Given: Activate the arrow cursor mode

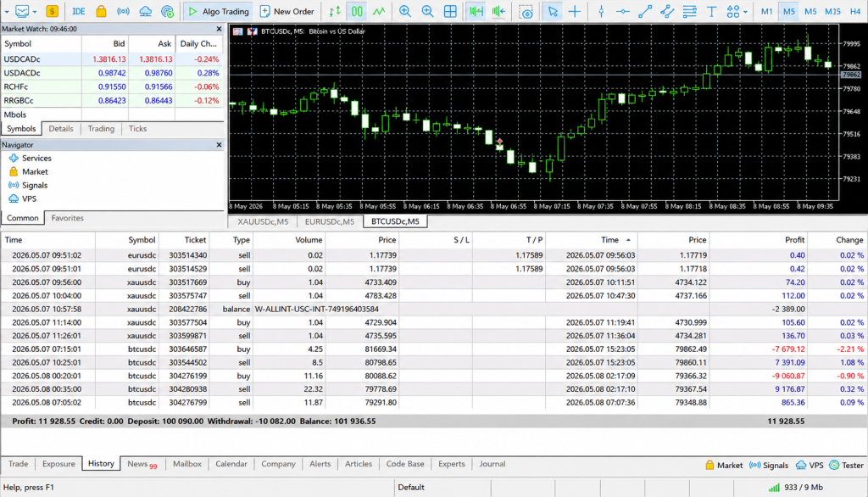Looking at the screenshot, I should point(553,11).
